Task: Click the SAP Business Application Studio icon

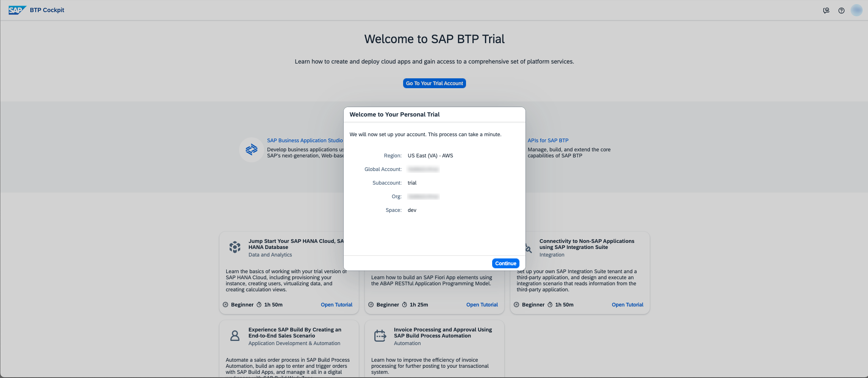Action: point(251,150)
